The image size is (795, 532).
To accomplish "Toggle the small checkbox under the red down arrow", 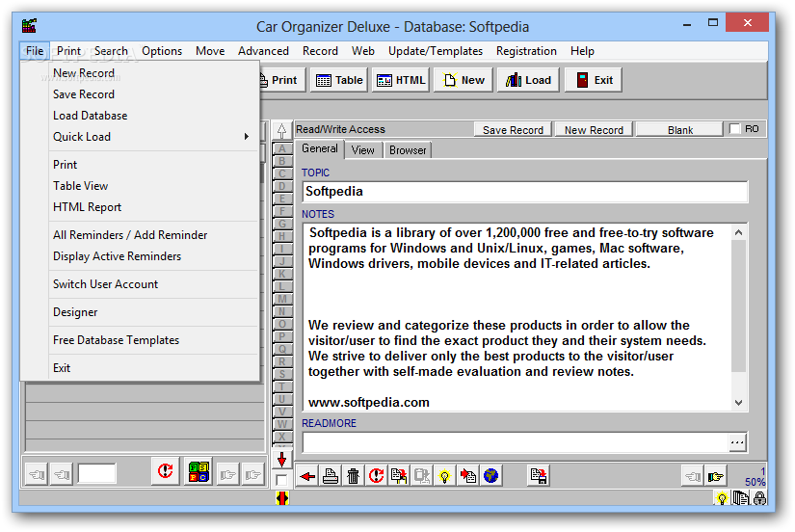I will (281, 480).
